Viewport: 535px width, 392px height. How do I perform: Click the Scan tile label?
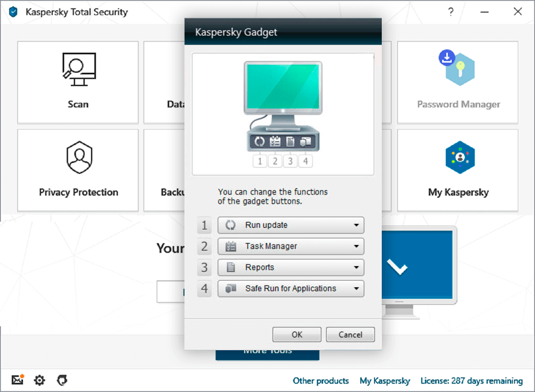[x=78, y=104]
